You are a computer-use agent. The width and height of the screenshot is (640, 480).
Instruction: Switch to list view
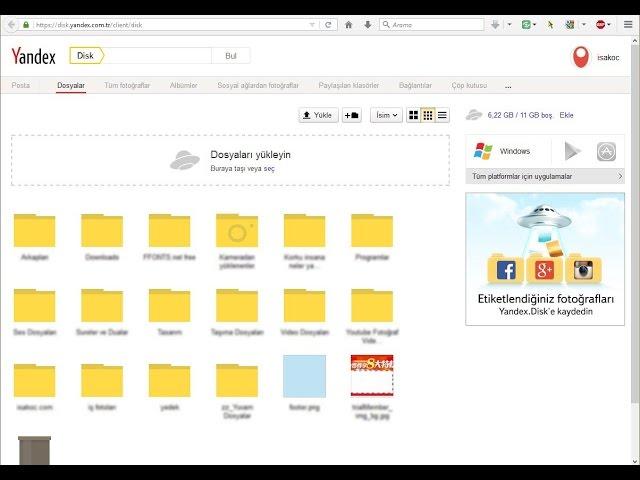(442, 115)
